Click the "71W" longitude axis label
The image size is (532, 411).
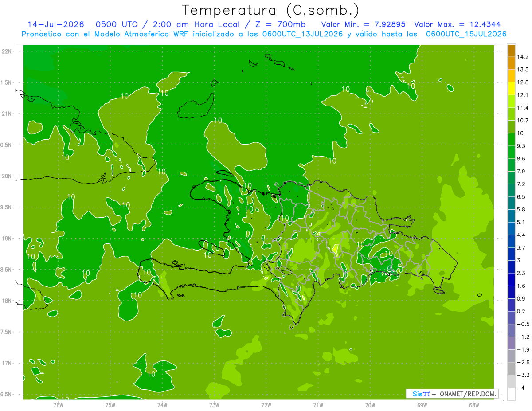pos(318,405)
